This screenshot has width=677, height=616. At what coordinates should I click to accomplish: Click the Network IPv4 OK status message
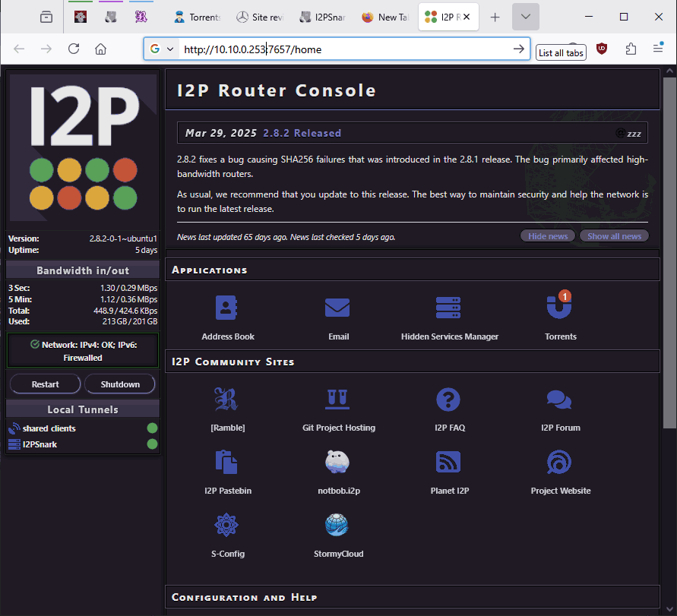[x=83, y=351]
